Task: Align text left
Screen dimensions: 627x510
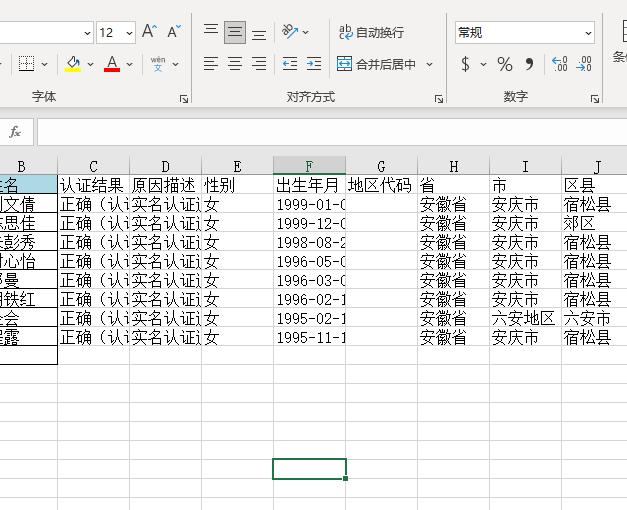Action: [x=211, y=64]
